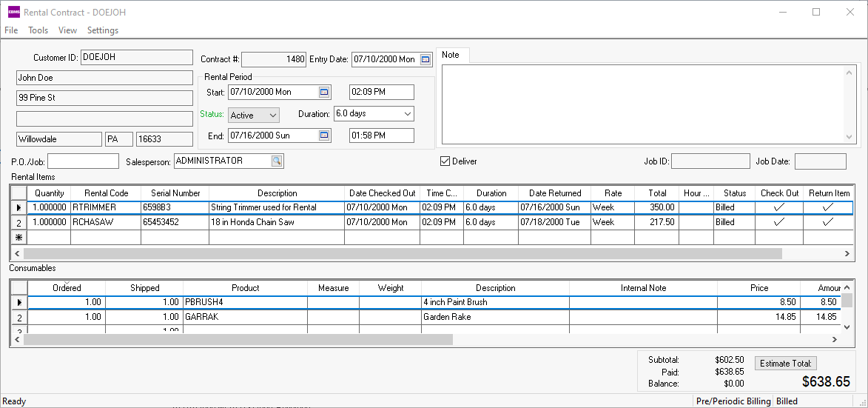Click the Salesperson lookup search icon
Image resolution: width=868 pixels, height=408 pixels.
tap(276, 161)
